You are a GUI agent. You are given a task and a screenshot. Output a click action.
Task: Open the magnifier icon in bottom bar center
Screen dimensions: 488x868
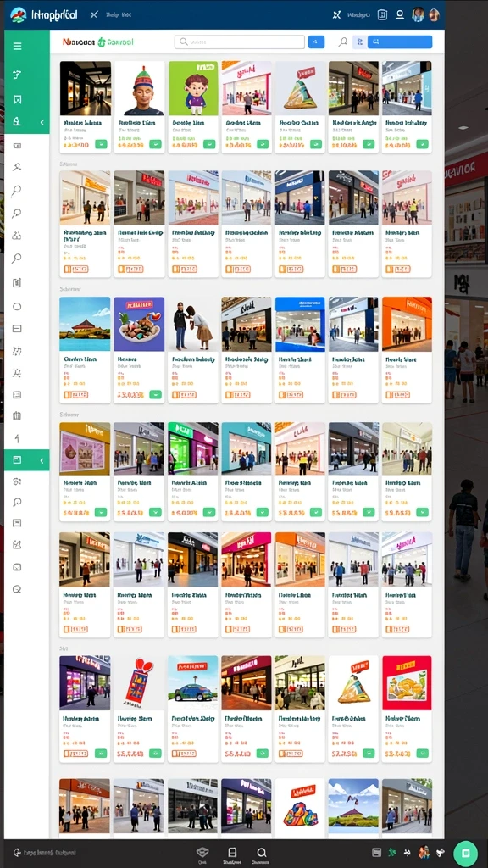(x=262, y=853)
